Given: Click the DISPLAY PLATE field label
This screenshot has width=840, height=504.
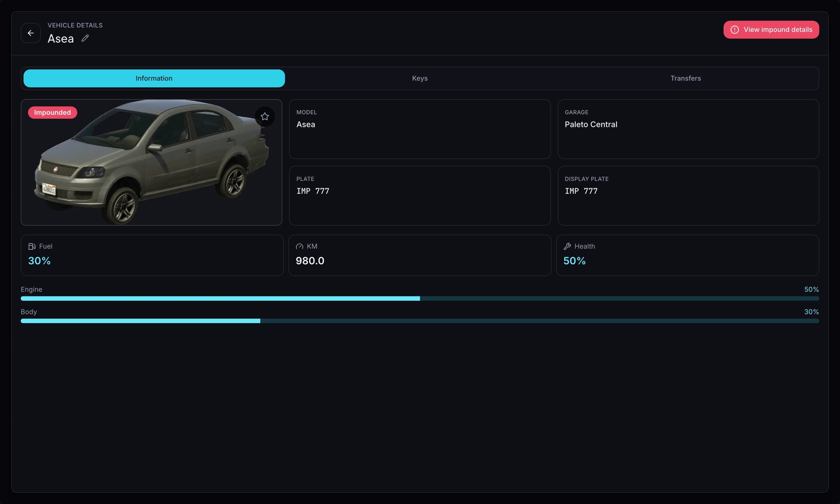Looking at the screenshot, I should (x=586, y=179).
